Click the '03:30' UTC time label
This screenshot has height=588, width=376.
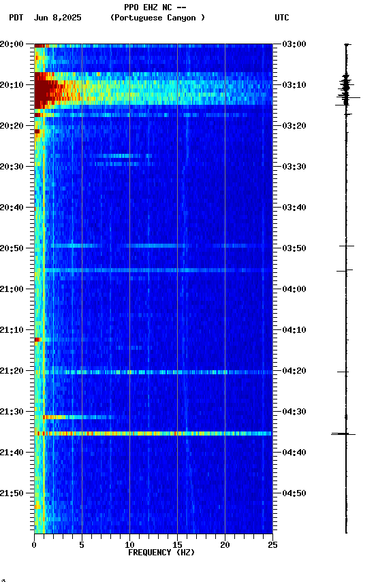pyautogui.click(x=294, y=167)
